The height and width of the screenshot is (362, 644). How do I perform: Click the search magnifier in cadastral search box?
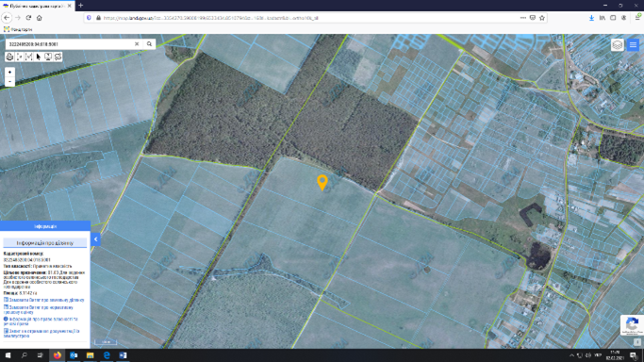tap(149, 44)
